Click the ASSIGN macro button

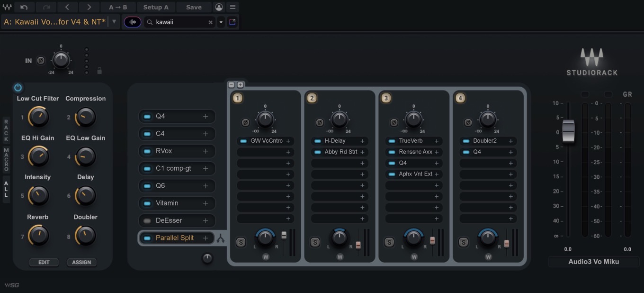coord(81,262)
